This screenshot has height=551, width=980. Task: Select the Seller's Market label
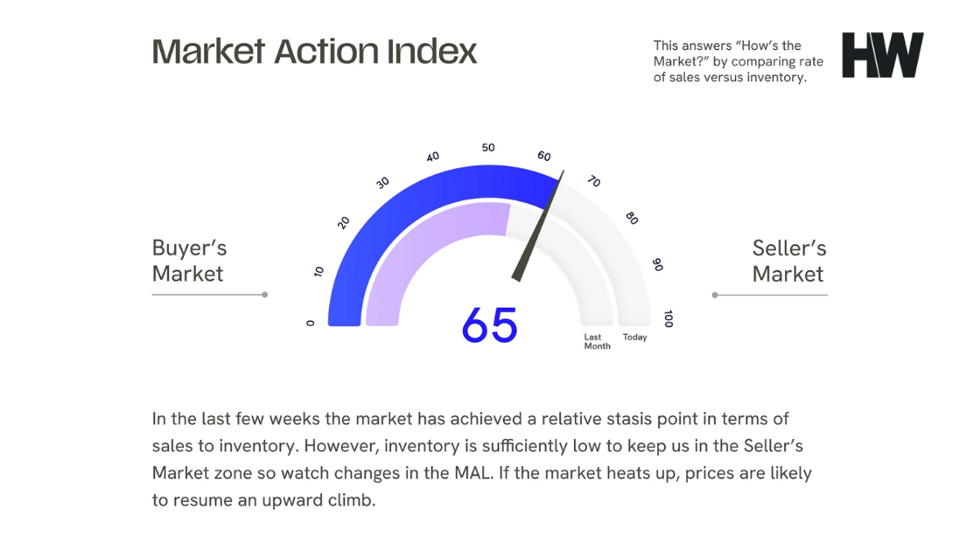[x=788, y=261]
